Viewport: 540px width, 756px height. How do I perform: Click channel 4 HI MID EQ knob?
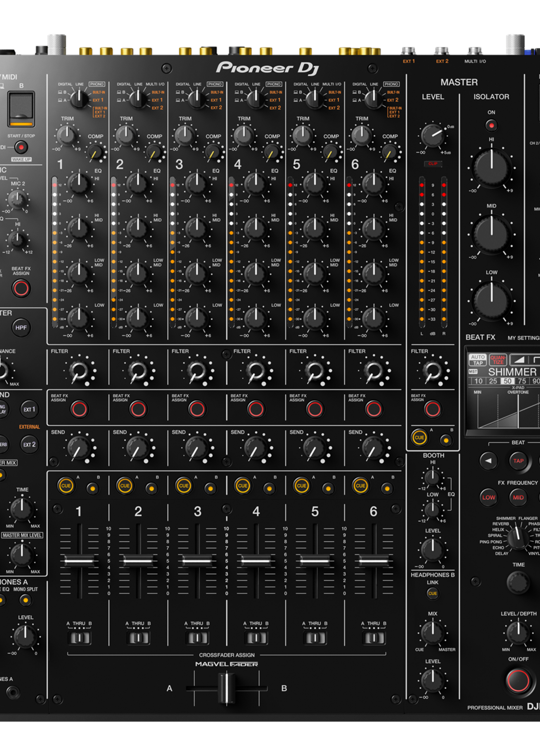pos(256,229)
